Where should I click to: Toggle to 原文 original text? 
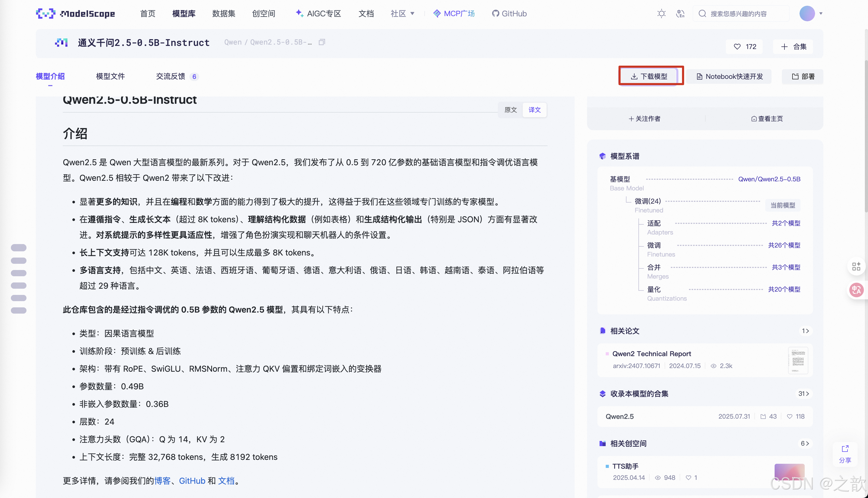pos(511,110)
